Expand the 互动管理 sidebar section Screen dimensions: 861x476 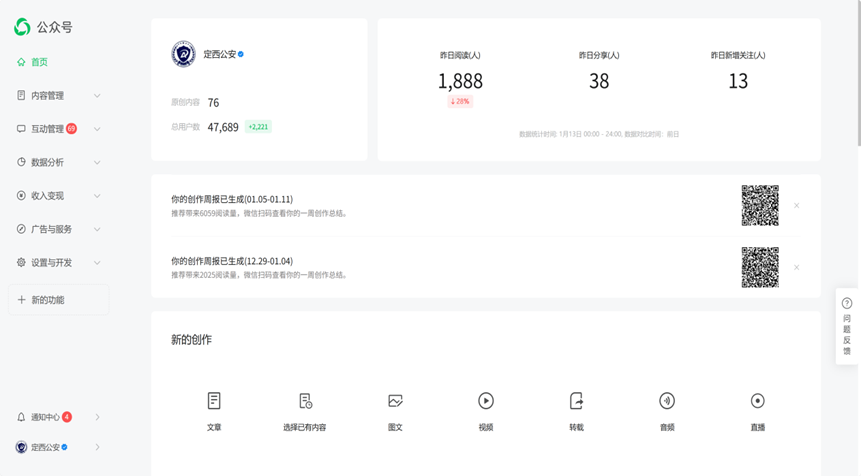(x=58, y=129)
